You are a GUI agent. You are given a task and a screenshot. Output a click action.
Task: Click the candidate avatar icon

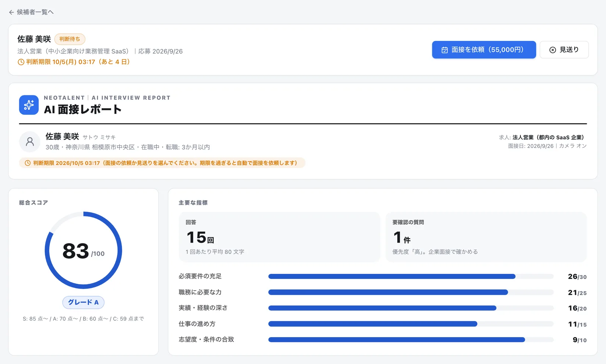pyautogui.click(x=30, y=142)
